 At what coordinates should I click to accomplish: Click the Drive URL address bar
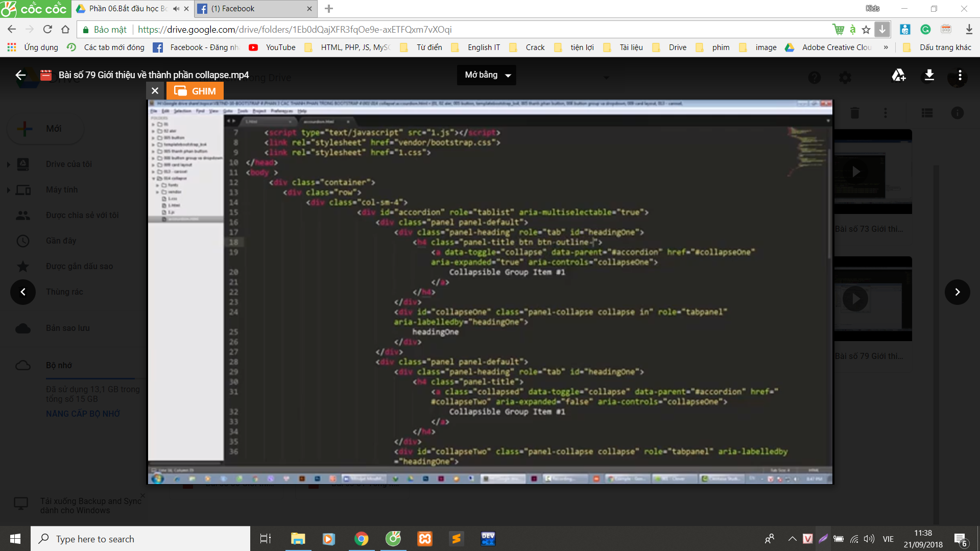pyautogui.click(x=455, y=30)
